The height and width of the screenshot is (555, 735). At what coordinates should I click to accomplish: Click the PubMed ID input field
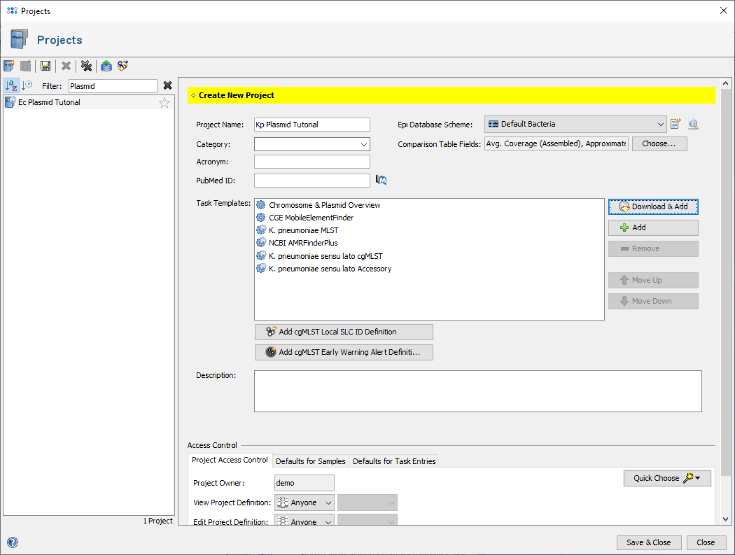click(312, 180)
